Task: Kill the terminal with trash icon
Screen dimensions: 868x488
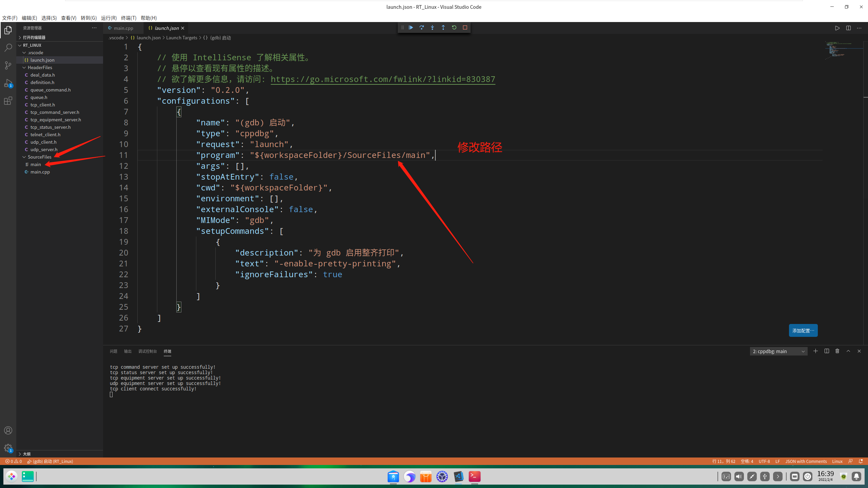Action: (837, 351)
